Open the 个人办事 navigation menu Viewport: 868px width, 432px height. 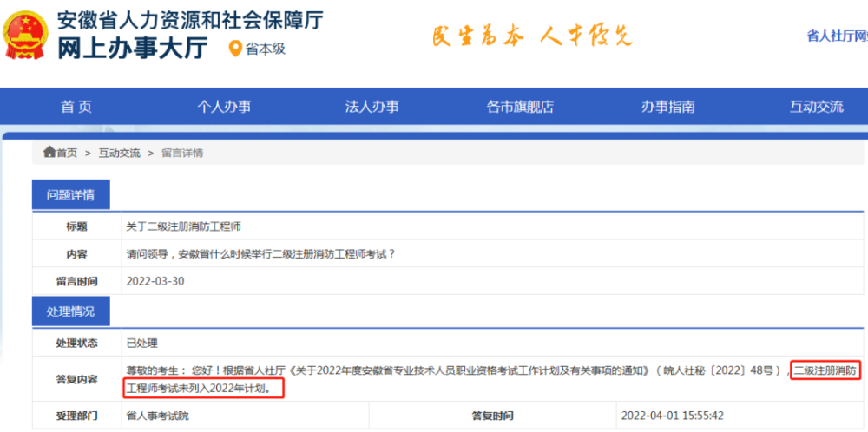click(224, 107)
